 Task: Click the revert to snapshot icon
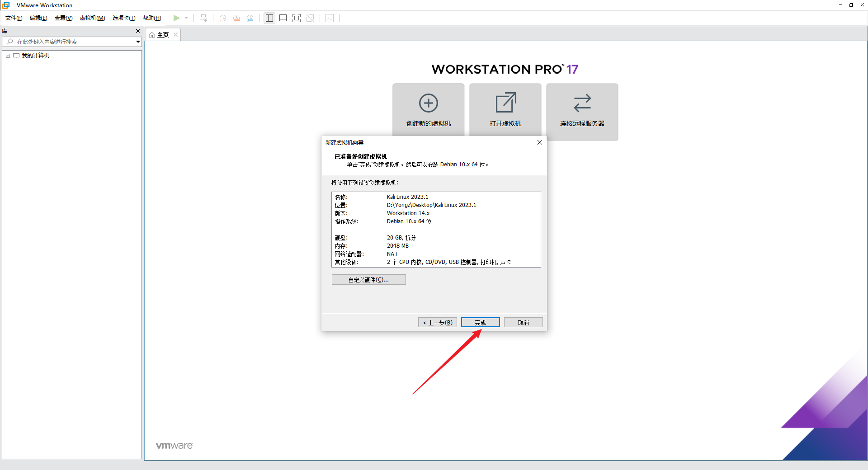tap(236, 18)
